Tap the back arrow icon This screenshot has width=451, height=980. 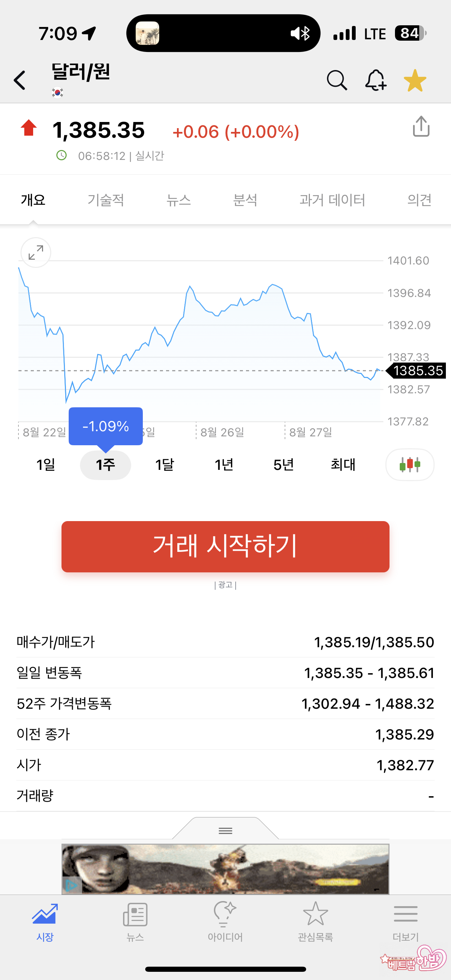coord(20,80)
